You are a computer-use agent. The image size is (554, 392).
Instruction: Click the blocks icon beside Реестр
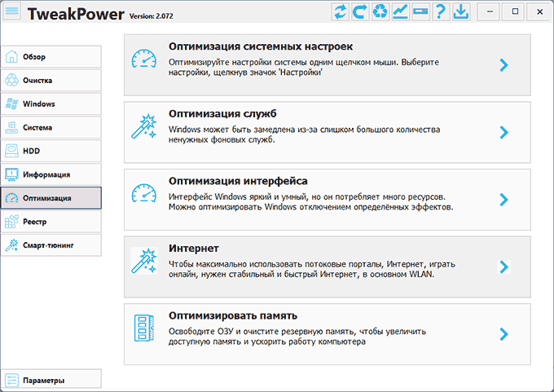point(11,222)
